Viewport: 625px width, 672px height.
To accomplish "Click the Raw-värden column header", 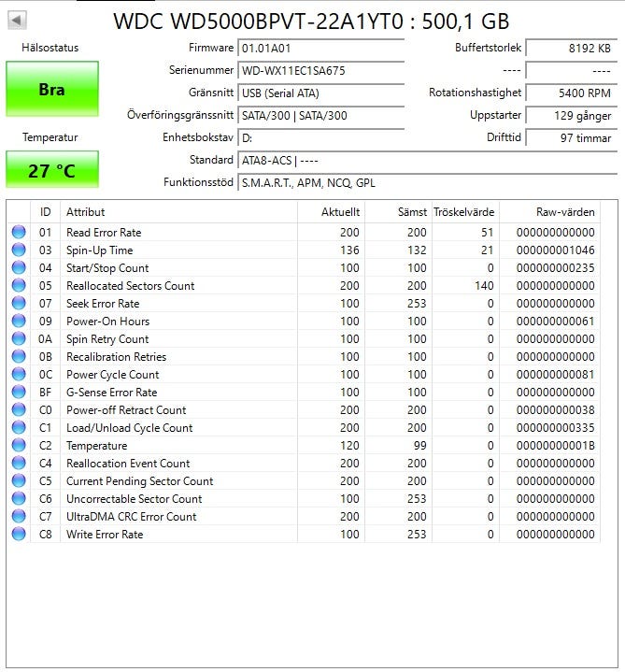I will 549,212.
